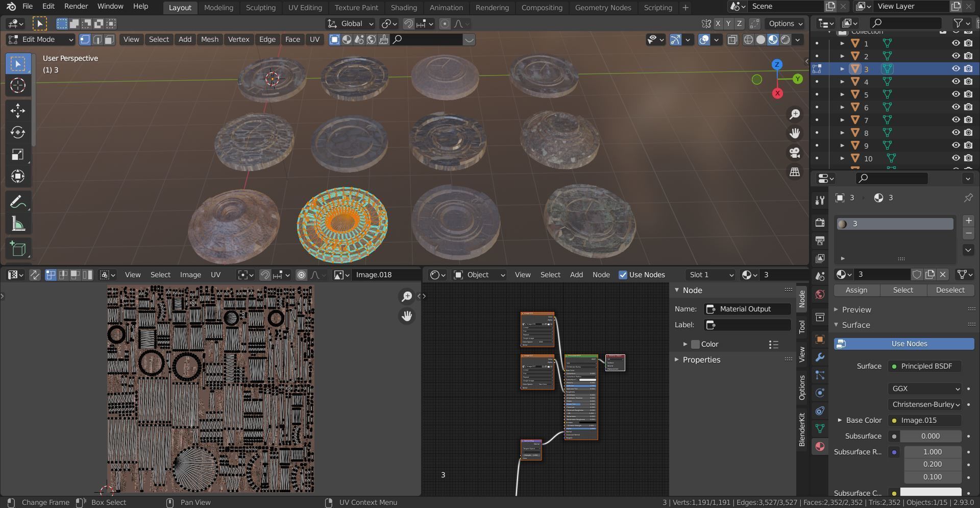Open the Material properties tab
Image resolution: width=980 pixels, height=508 pixels.
820,447
